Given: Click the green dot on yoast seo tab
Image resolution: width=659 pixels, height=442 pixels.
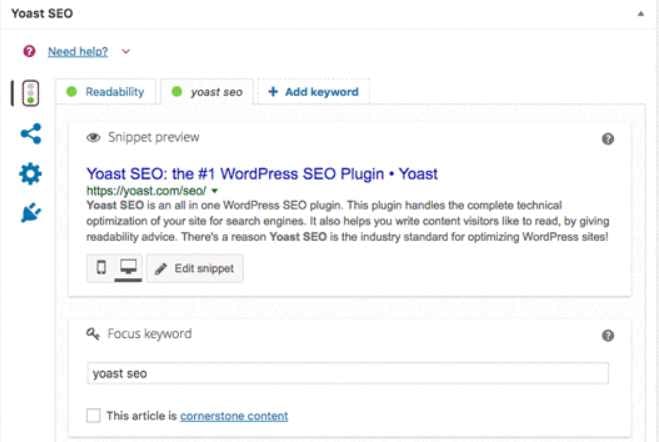Looking at the screenshot, I should [177, 92].
